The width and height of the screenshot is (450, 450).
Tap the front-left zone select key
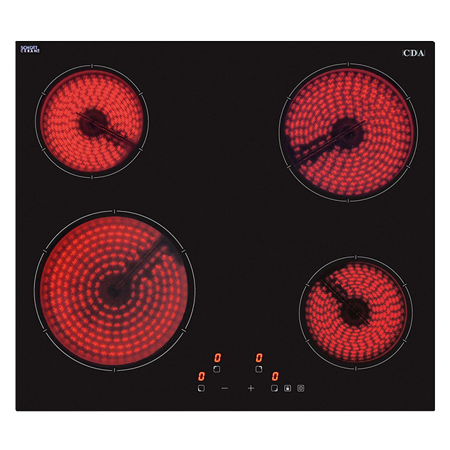point(201,388)
